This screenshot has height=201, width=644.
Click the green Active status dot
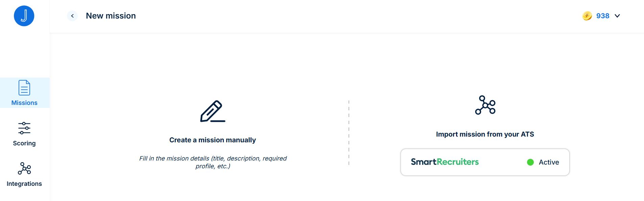click(530, 162)
